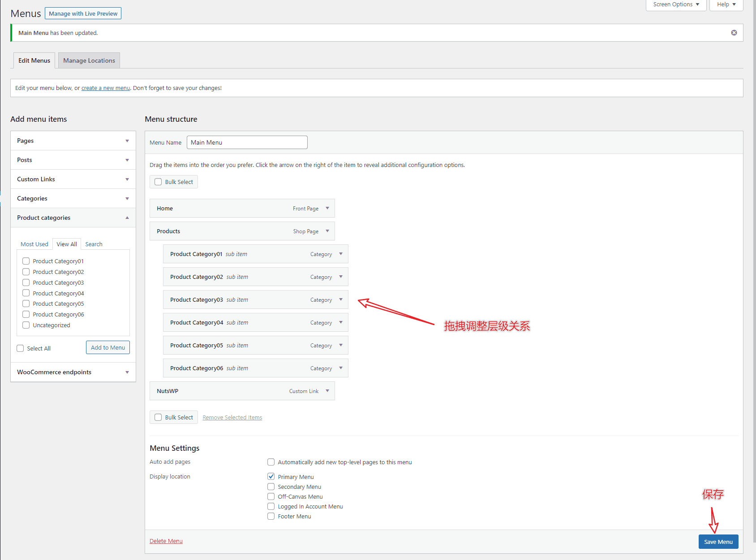Open the Help panel

(726, 4)
